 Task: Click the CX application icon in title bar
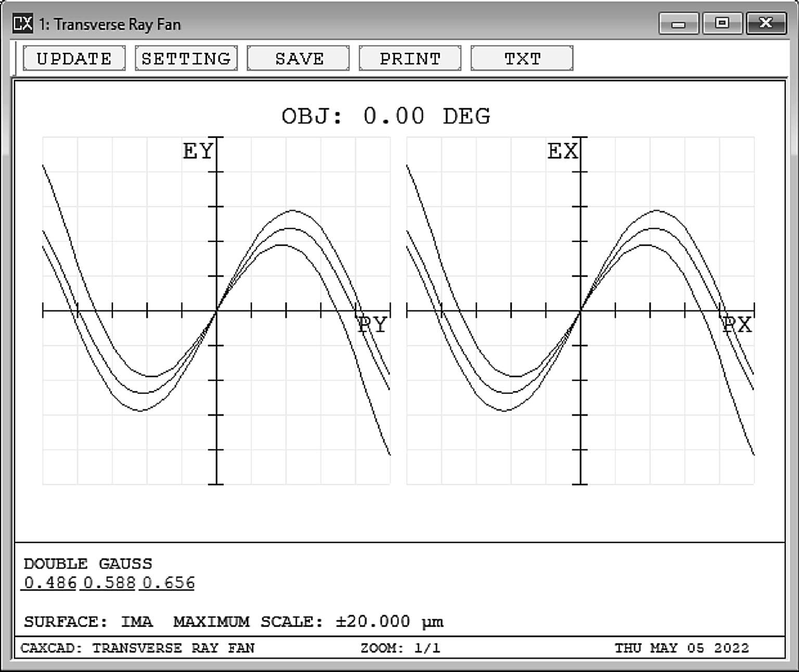tap(23, 24)
